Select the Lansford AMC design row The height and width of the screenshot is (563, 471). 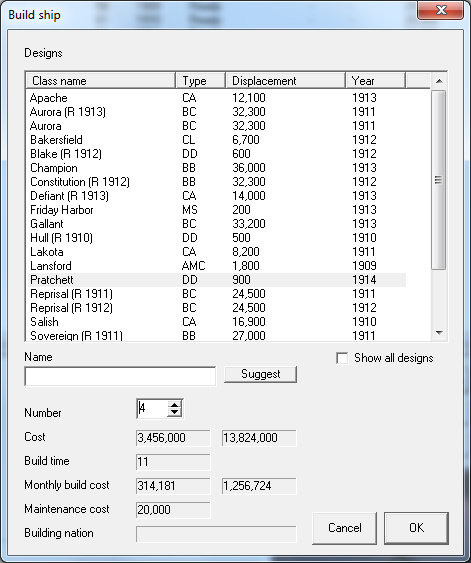coord(217,266)
